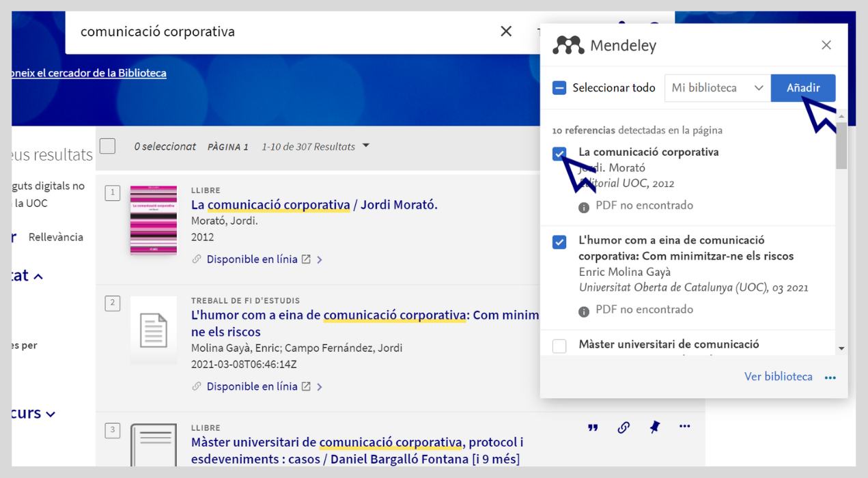Close the Mendeley panel

click(826, 45)
